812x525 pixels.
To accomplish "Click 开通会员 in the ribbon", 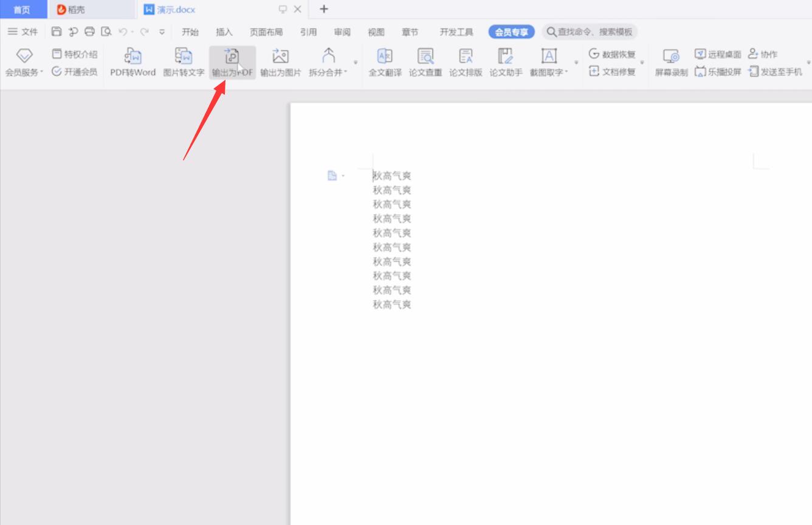I will [x=75, y=72].
